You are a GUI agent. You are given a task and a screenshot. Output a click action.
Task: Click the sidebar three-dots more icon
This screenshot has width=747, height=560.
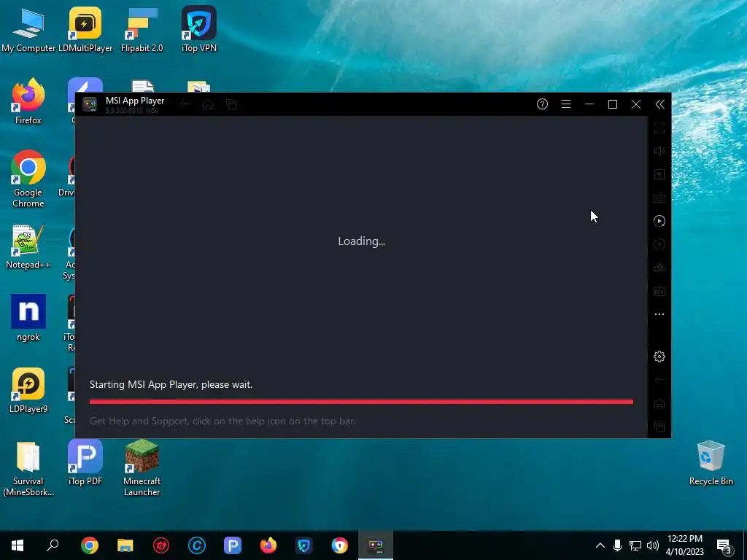[659, 314]
